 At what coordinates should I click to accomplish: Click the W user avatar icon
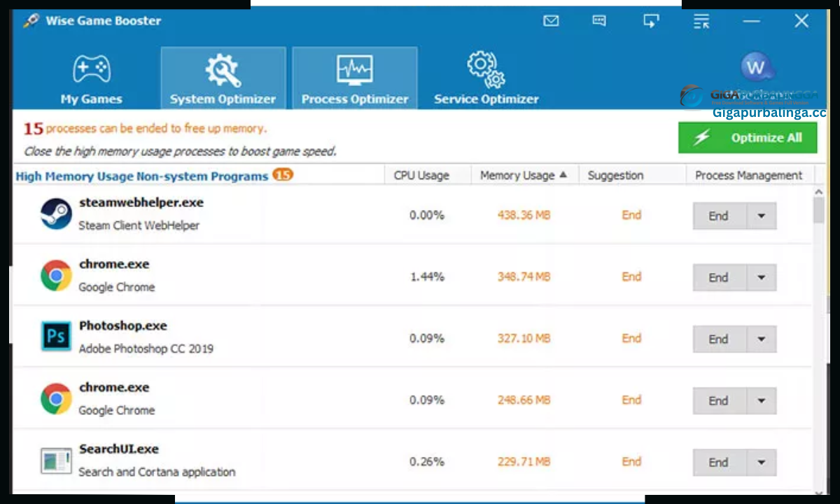pyautogui.click(x=757, y=68)
